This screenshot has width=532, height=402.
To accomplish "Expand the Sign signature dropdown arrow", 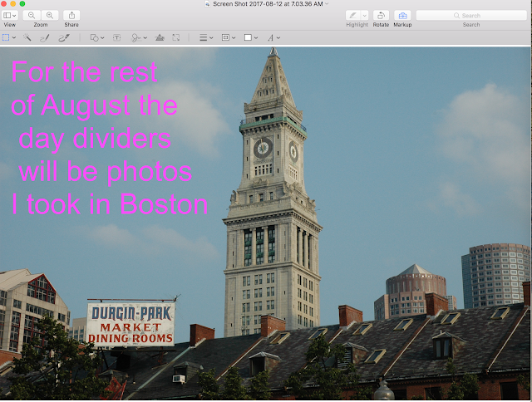I will pyautogui.click(x=145, y=38).
